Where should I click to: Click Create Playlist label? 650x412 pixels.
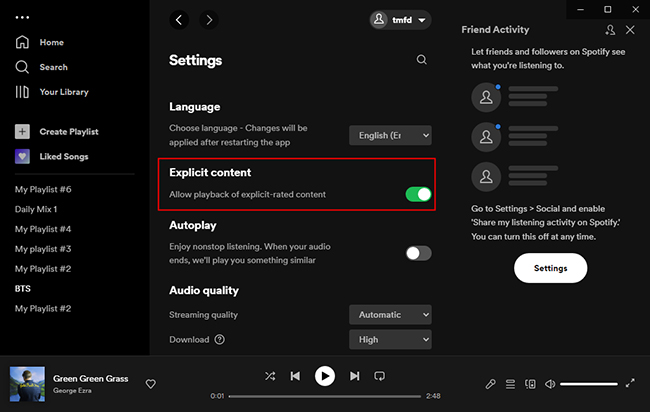pyautogui.click(x=69, y=132)
